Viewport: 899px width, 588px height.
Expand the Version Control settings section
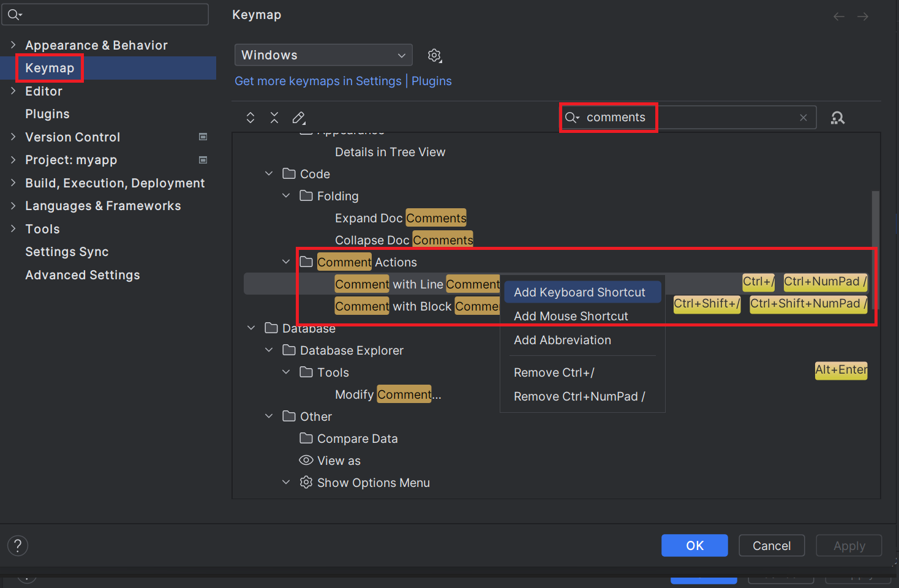click(13, 137)
